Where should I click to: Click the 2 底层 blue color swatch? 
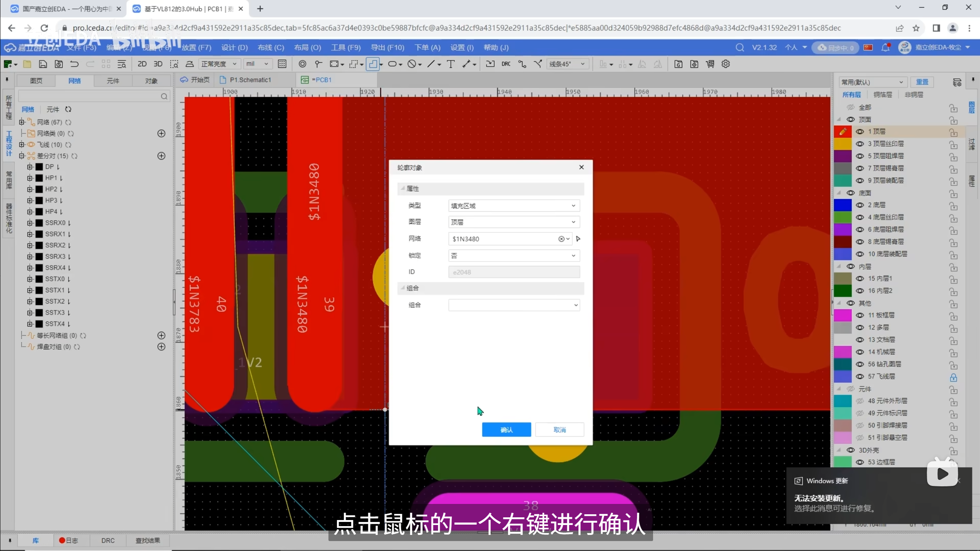(x=842, y=205)
